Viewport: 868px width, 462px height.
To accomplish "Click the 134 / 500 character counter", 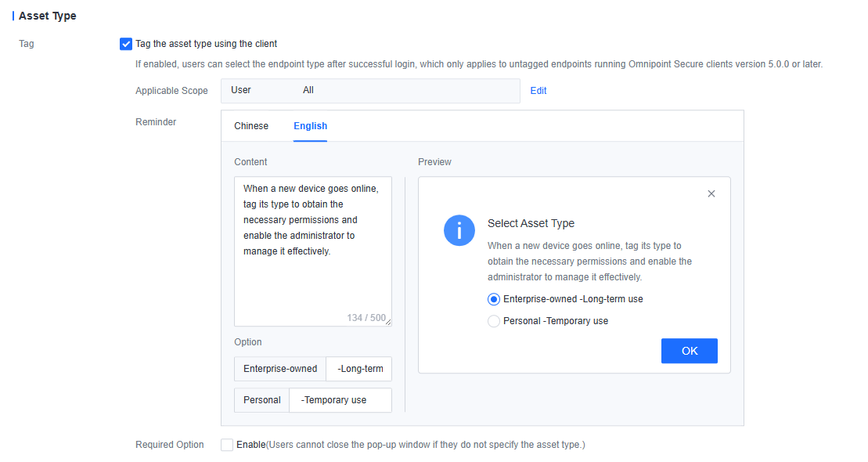I will pyautogui.click(x=366, y=318).
